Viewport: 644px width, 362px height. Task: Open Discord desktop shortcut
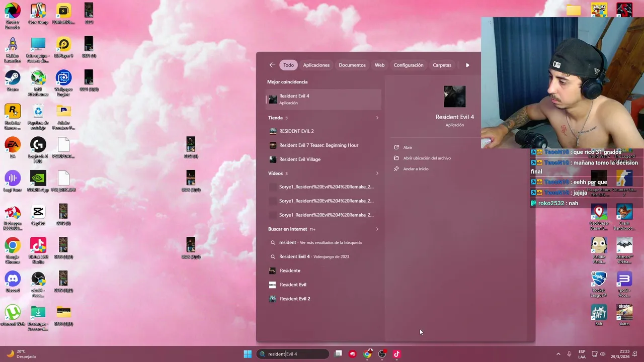[13, 282]
